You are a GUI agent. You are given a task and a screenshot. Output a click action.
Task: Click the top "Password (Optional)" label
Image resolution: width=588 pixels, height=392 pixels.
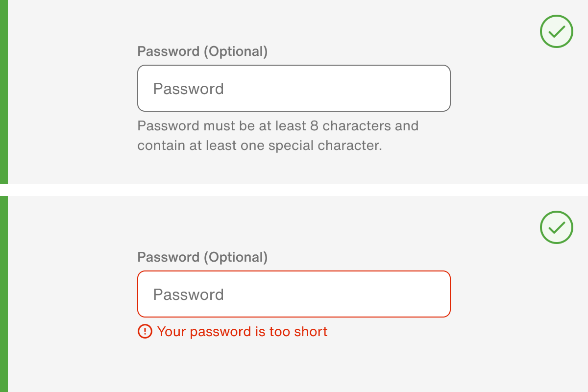(x=202, y=51)
